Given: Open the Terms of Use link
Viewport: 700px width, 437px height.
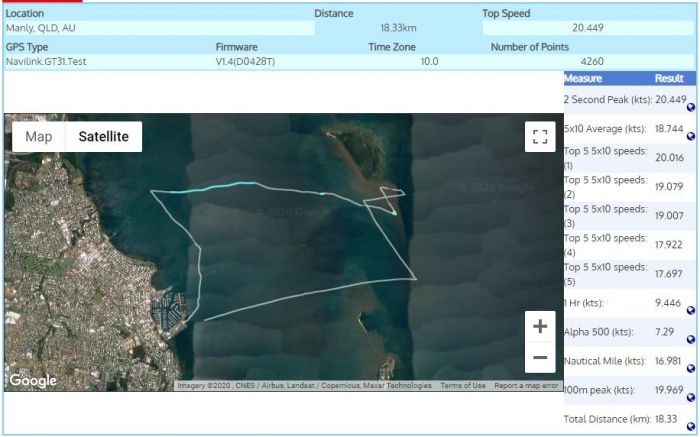Looking at the screenshot, I should (x=463, y=386).
